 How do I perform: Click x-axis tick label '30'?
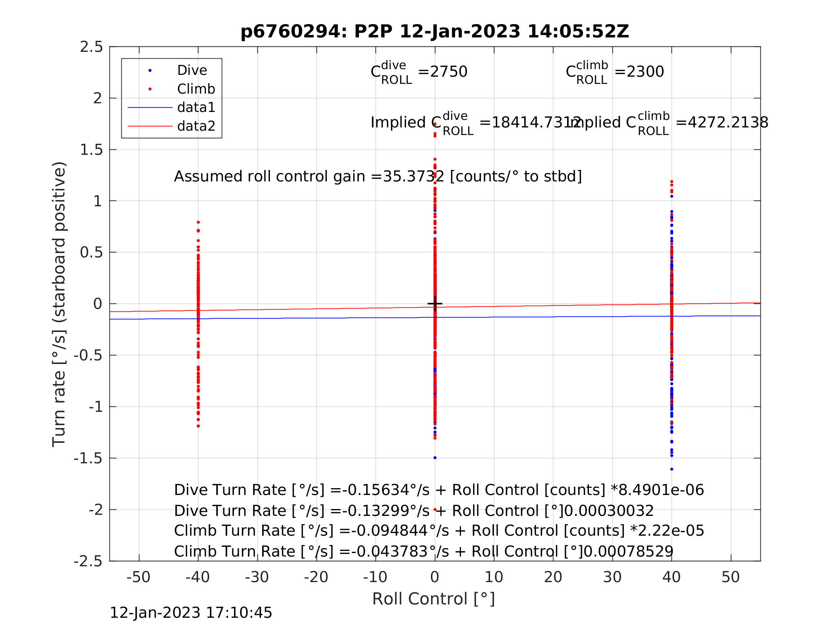point(612,577)
